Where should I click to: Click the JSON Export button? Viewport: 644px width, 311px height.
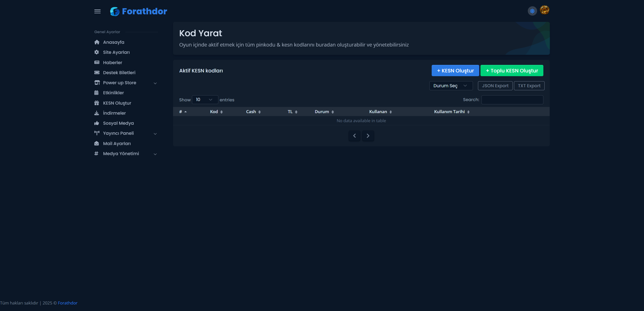[495, 86]
